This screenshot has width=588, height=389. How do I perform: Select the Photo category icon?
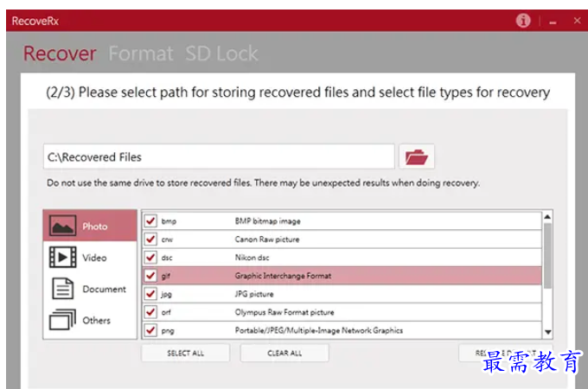(x=62, y=226)
